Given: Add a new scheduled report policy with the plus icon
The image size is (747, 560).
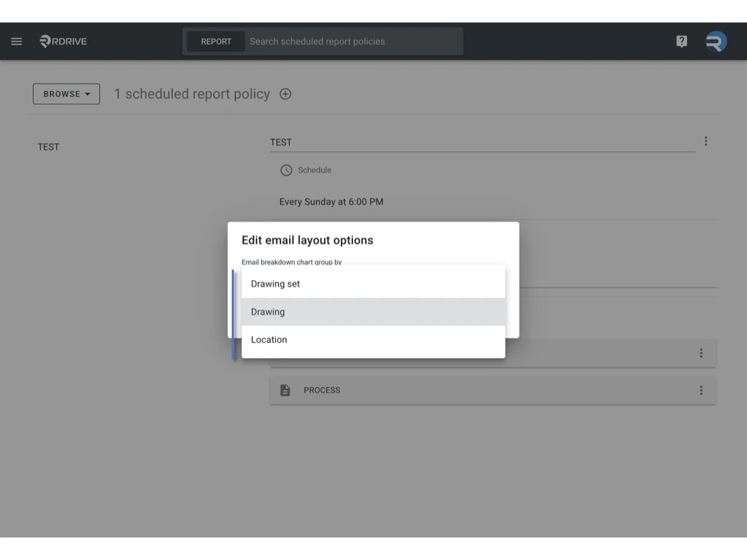Looking at the screenshot, I should tap(285, 93).
